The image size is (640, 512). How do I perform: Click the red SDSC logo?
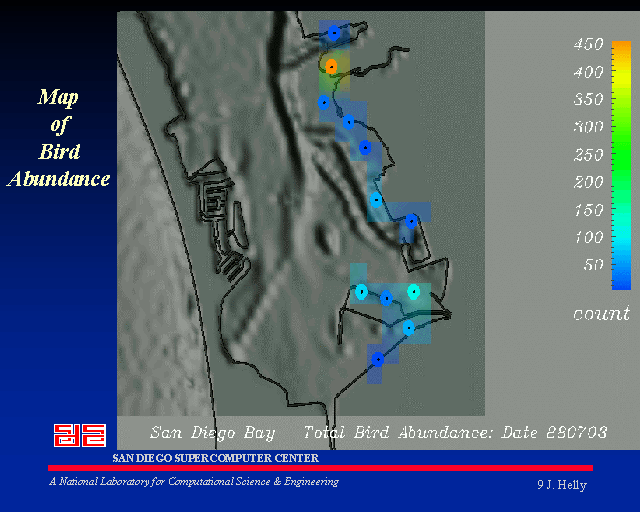click(x=80, y=435)
